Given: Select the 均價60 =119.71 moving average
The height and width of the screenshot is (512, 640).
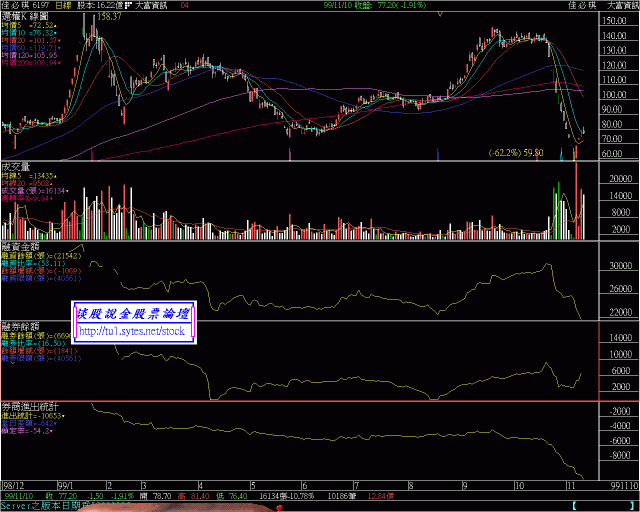Looking at the screenshot, I should 31,48.
